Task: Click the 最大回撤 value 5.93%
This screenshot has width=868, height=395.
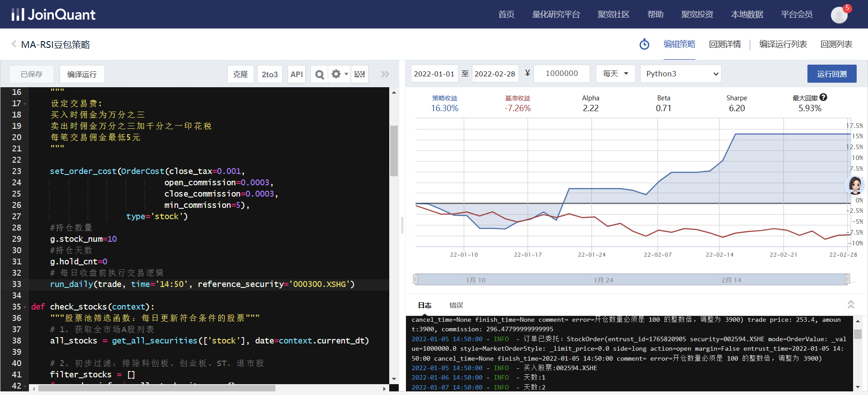Action: (x=810, y=108)
